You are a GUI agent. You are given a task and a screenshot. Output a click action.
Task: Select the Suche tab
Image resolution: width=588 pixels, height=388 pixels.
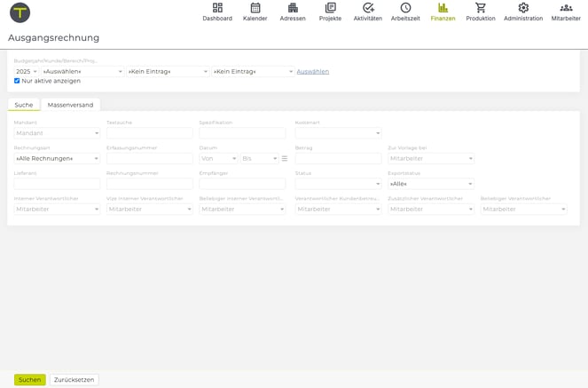(x=24, y=105)
